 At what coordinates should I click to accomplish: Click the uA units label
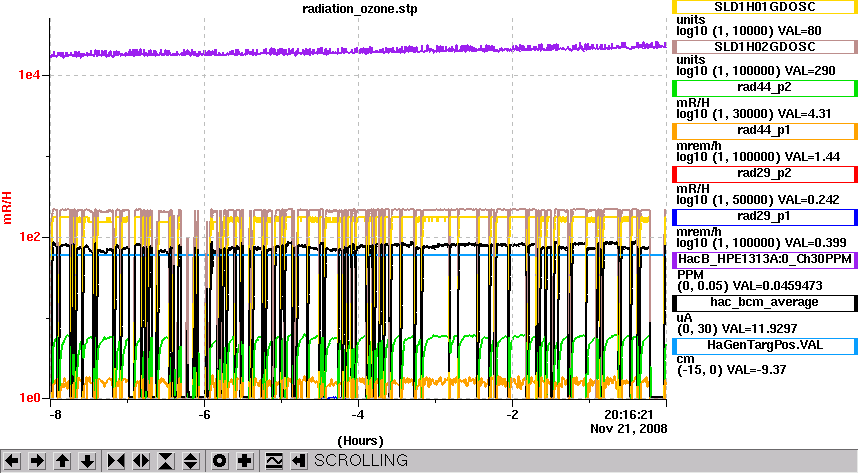click(685, 318)
